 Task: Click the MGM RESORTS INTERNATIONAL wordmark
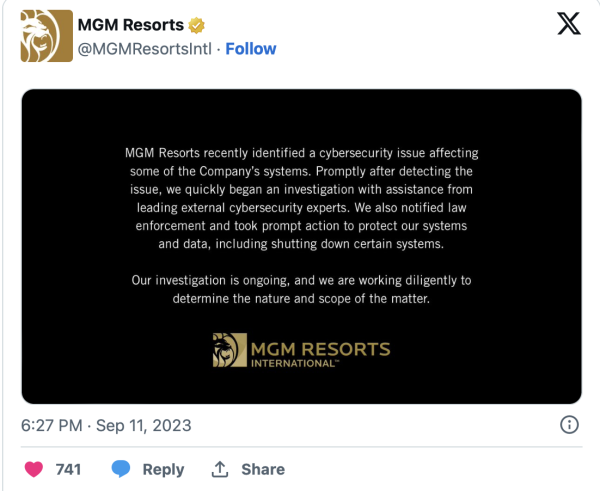click(321, 354)
